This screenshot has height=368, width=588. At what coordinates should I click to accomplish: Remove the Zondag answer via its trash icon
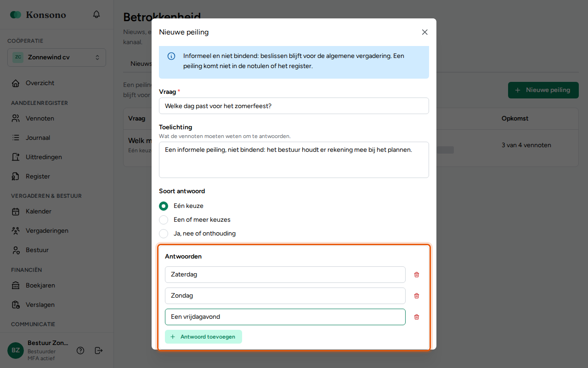(x=417, y=296)
